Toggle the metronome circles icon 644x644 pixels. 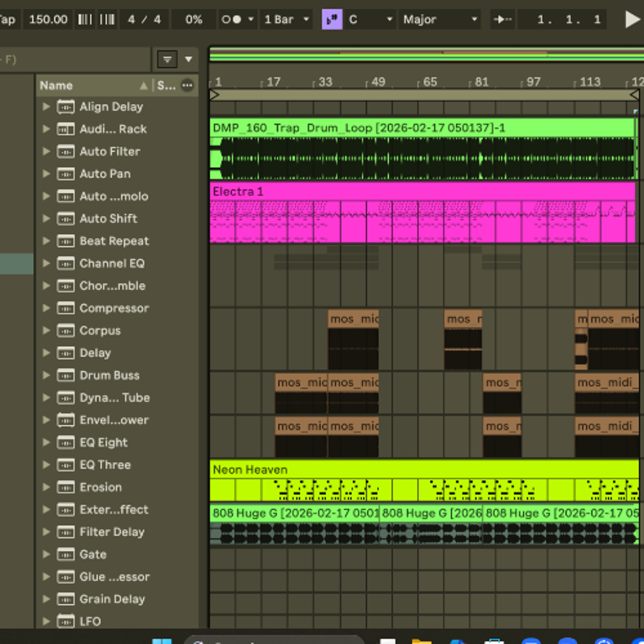point(231,19)
